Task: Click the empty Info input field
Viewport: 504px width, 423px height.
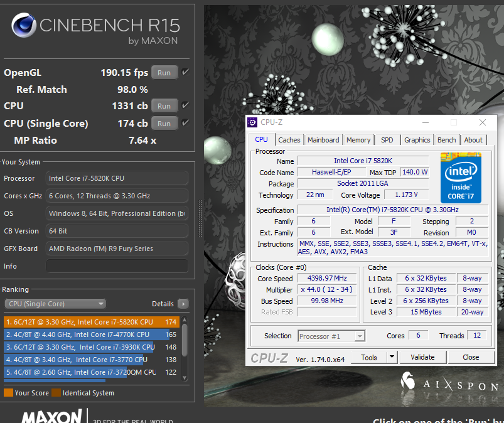Action: click(x=117, y=266)
